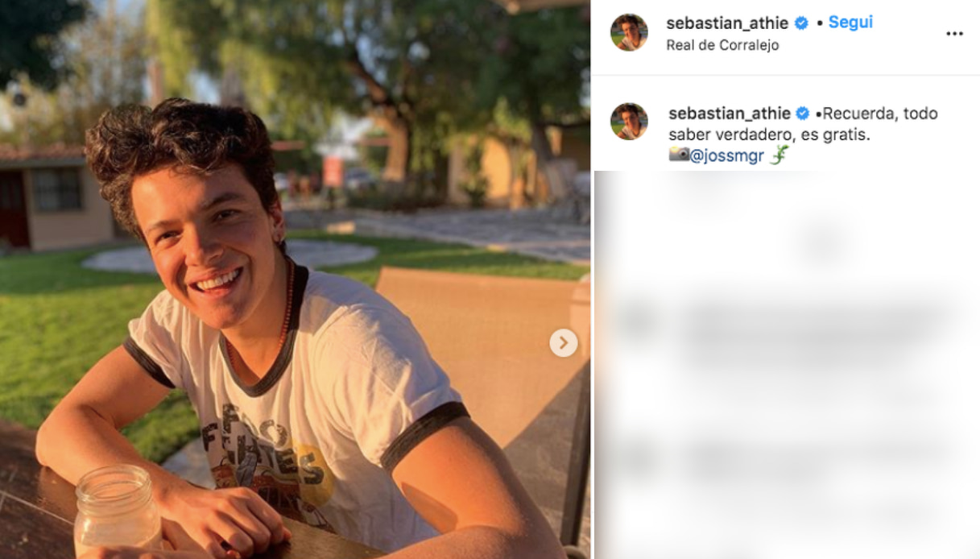Click the profile avatar beside the caption
This screenshot has width=980, height=559.
(x=629, y=122)
